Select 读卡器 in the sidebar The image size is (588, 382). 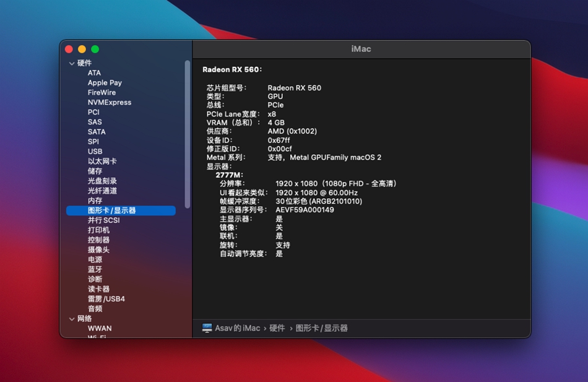coord(98,289)
